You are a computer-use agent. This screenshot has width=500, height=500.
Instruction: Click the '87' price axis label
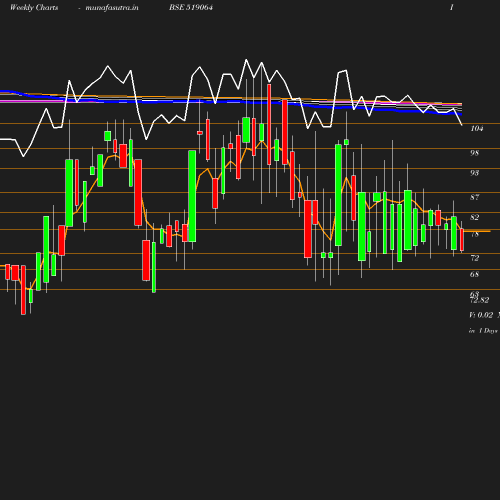pyautogui.click(x=474, y=197)
